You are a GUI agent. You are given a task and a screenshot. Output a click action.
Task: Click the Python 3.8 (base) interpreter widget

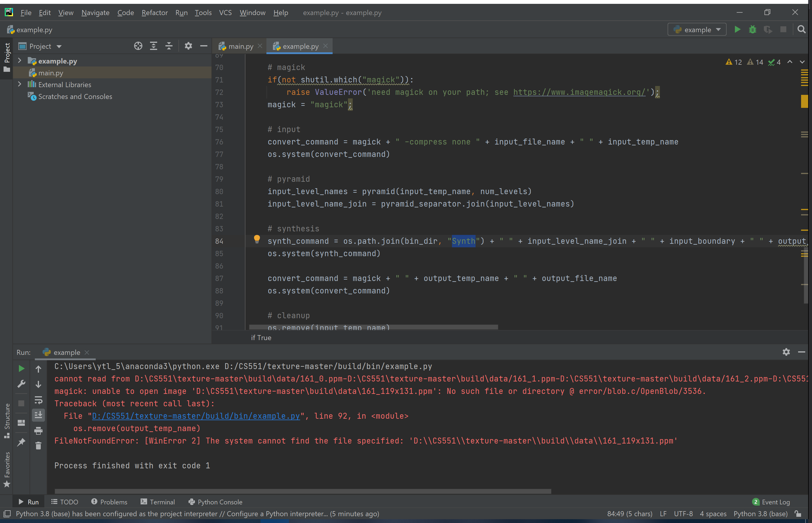760,514
